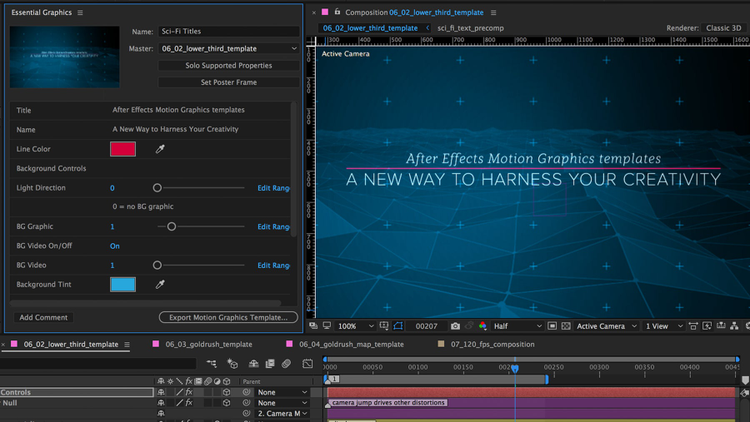Toggle the composition viewer lock icon
The height and width of the screenshot is (422, 750).
coord(337,12)
